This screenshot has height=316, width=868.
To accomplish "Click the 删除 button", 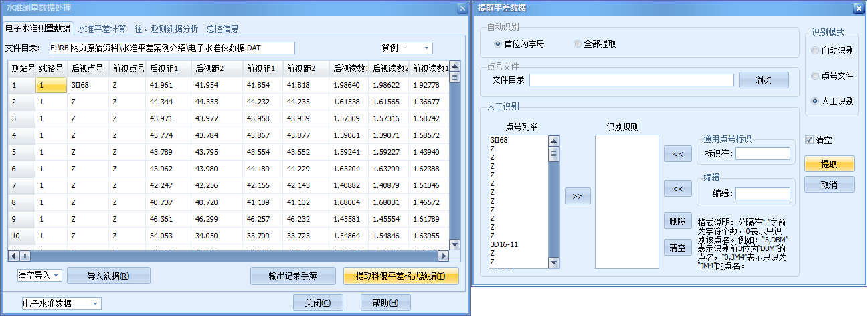I will click(678, 221).
